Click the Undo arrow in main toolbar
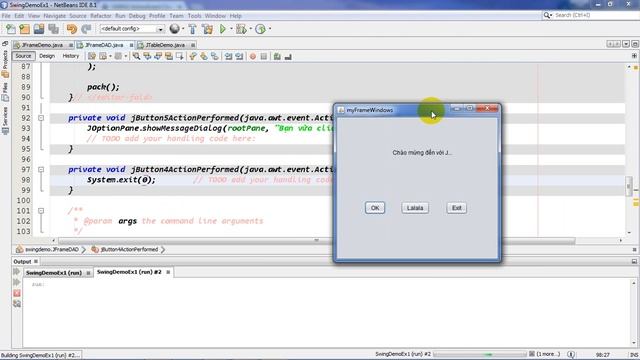The width and height of the screenshot is (640, 360). click(71, 29)
